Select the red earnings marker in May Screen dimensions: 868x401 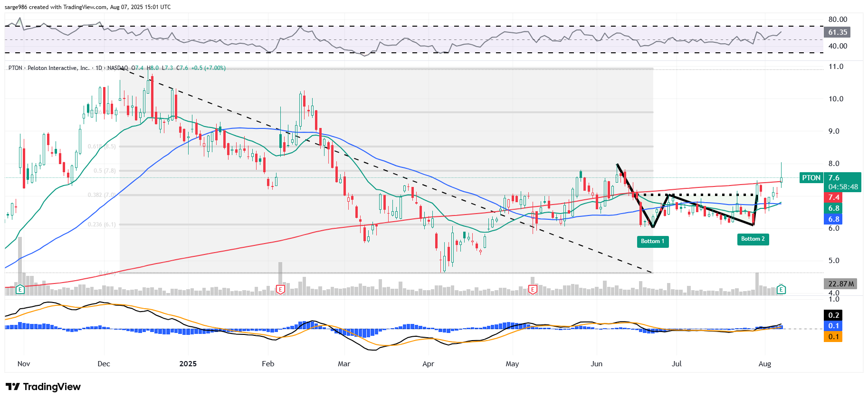tap(533, 289)
